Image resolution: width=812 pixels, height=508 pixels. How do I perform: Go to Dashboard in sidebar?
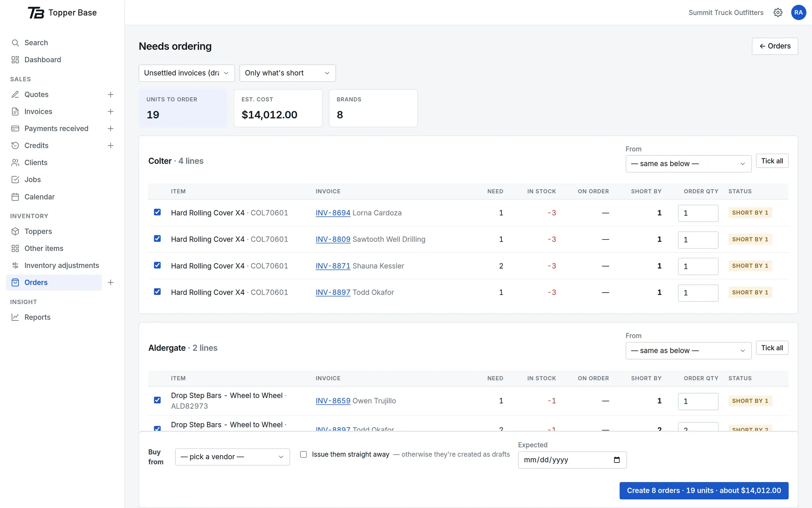[x=43, y=60]
